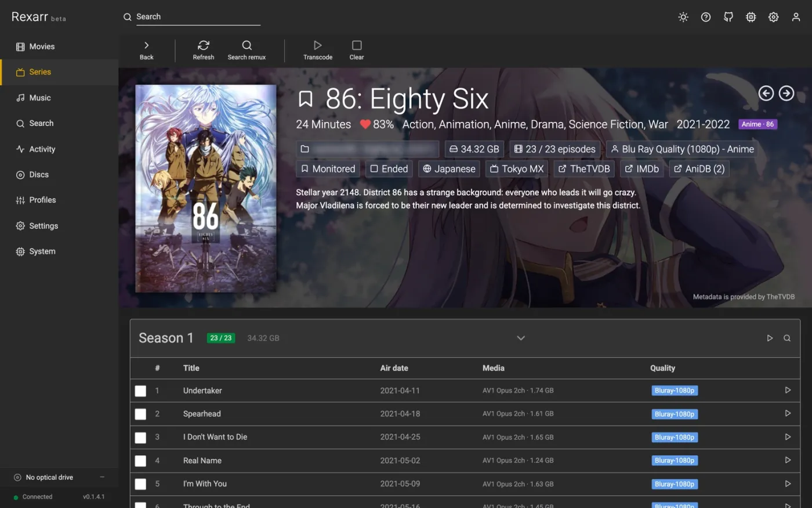Search Season 1 with the magnifier icon
The height and width of the screenshot is (508, 812).
click(x=787, y=338)
